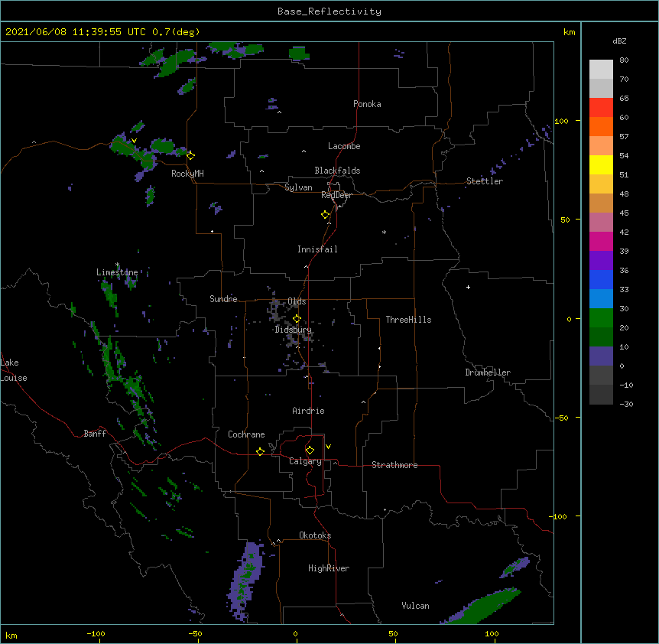Screen dimensions: 659x644
Task: Click the Lacombe city label
Action: click(344, 146)
